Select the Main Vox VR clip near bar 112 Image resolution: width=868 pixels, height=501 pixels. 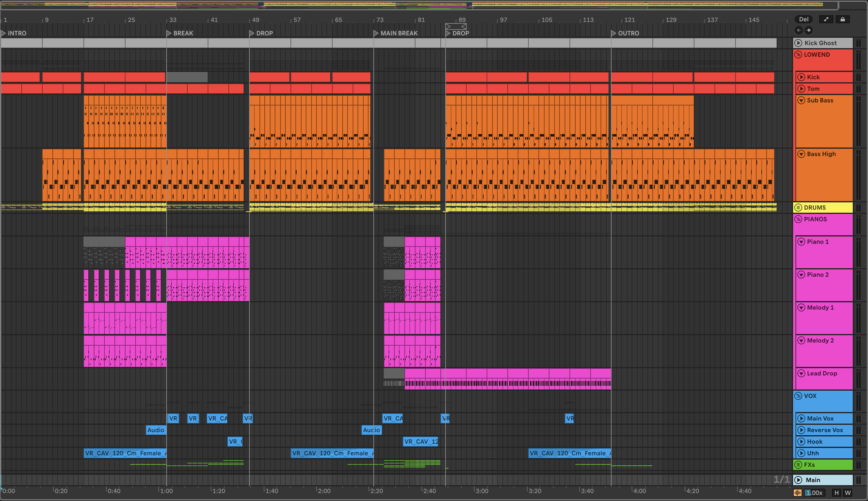point(570,418)
